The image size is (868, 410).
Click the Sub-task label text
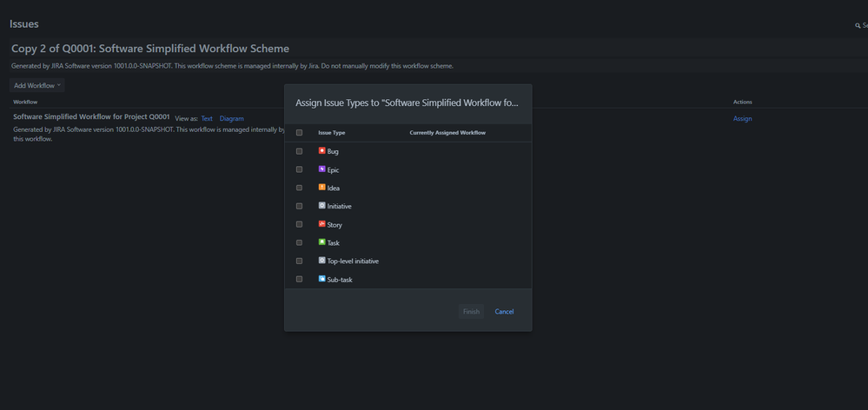point(340,280)
